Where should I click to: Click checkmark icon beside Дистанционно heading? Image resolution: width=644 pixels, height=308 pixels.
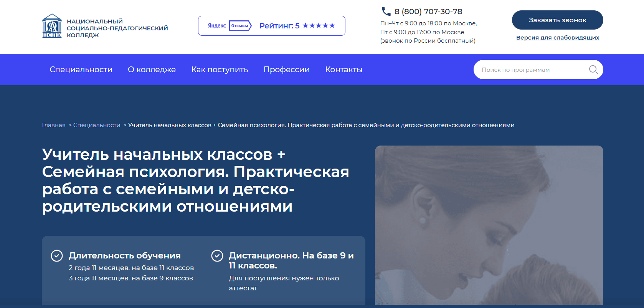click(x=217, y=255)
